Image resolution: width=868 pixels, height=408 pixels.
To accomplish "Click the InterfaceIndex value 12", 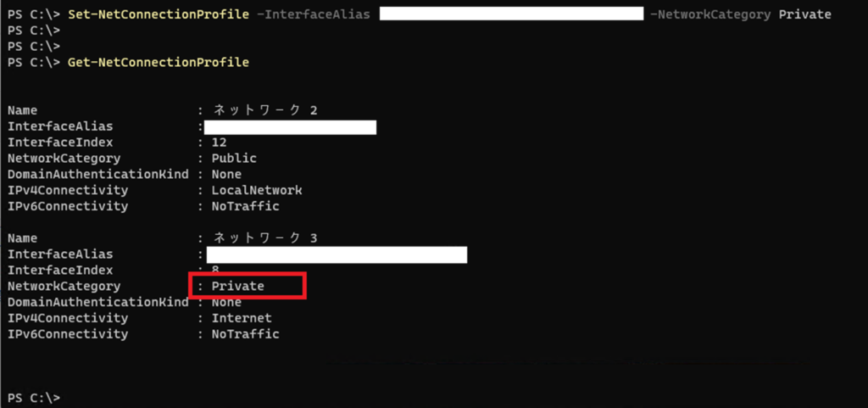I will point(219,143).
